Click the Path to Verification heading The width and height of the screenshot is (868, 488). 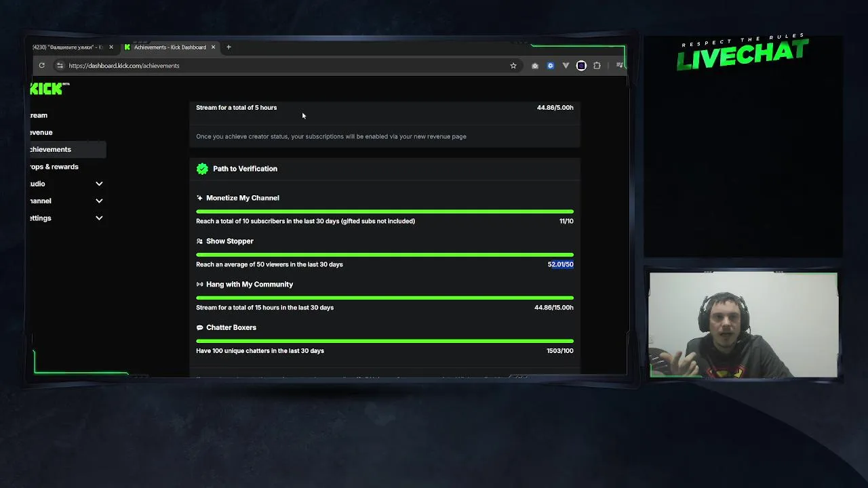pos(245,169)
